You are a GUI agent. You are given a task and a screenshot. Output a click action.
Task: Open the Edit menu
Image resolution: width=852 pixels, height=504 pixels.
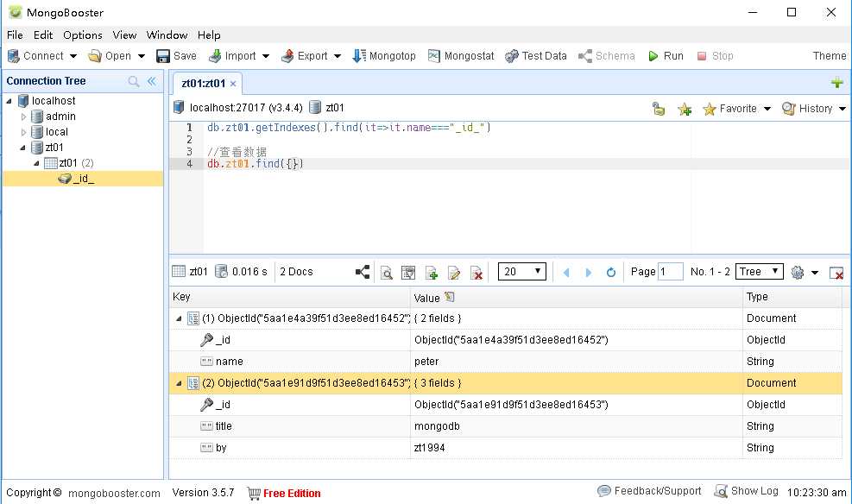coord(43,35)
